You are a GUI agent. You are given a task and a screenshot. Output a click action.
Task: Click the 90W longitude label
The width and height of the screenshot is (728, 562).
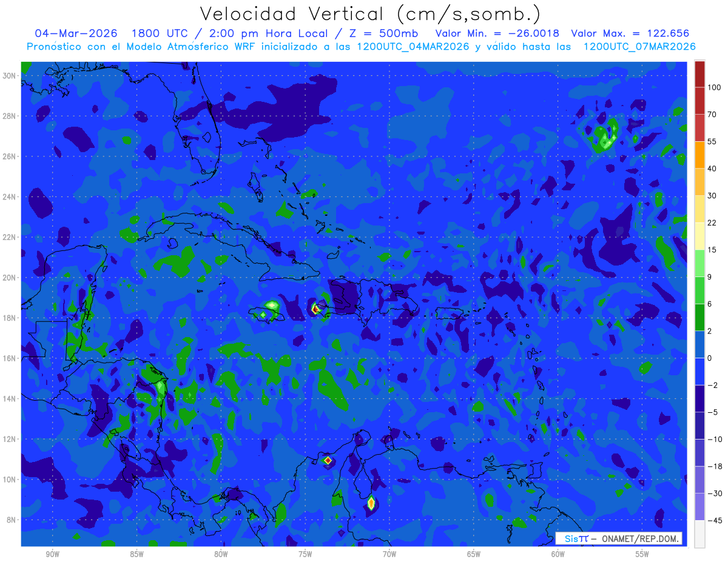[53, 554]
